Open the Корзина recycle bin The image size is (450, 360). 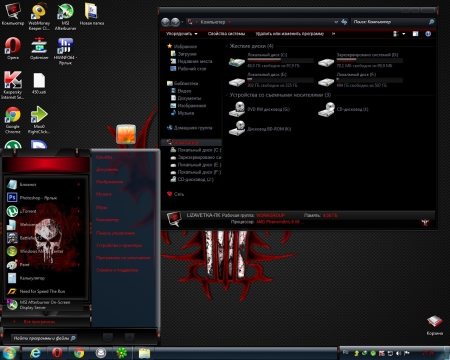(435, 325)
